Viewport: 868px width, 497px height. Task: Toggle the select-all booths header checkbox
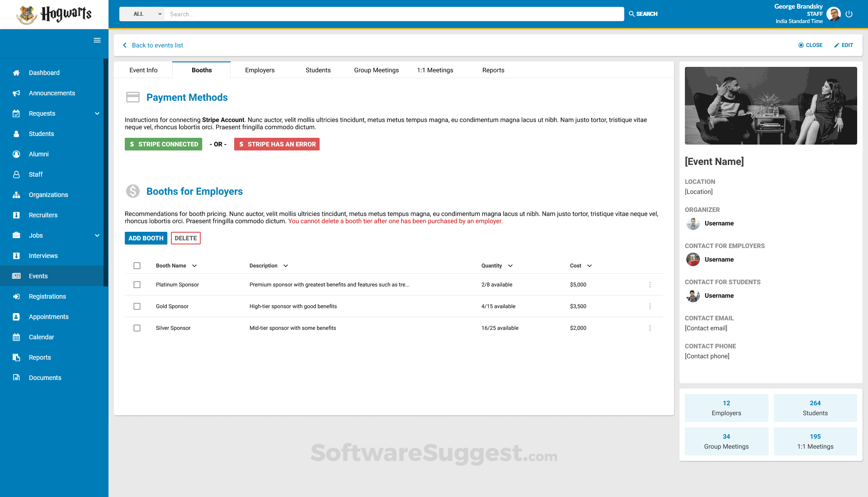[x=137, y=266]
